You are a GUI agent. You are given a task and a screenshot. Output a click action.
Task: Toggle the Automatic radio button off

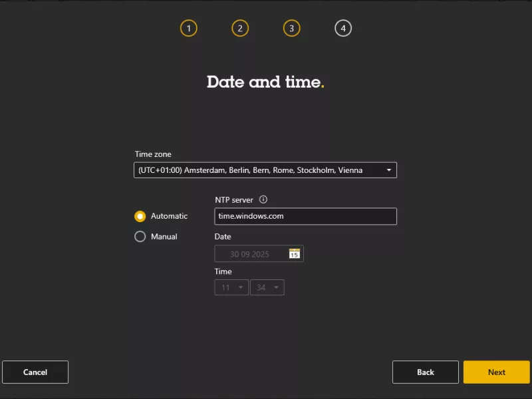pos(140,215)
